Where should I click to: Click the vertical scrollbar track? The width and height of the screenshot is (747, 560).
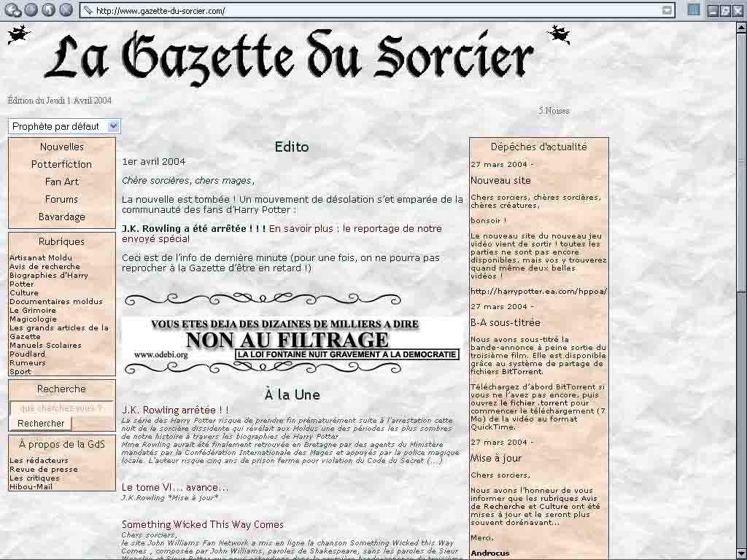(x=741, y=401)
